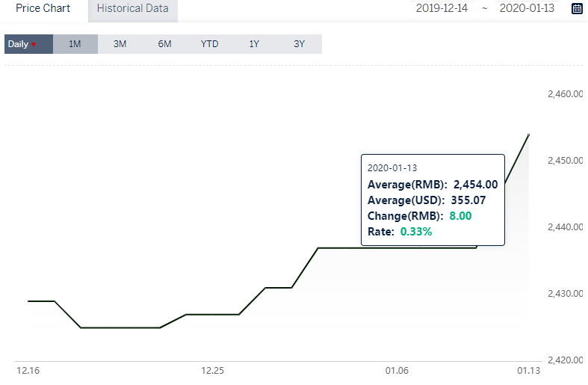Image resolution: width=588 pixels, height=385 pixels.
Task: Select the YTD range button
Action: click(x=209, y=44)
